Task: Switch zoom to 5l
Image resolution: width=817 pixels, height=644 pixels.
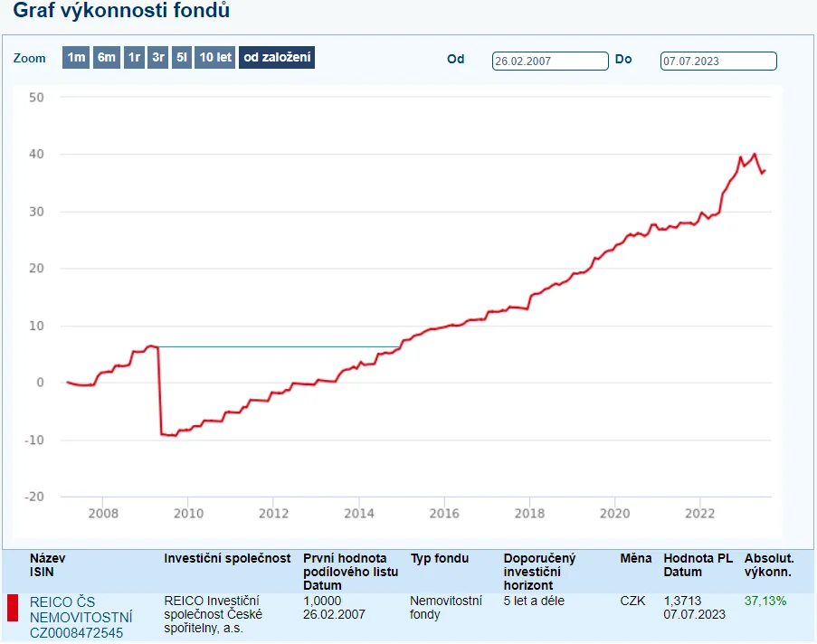Action: point(182,57)
